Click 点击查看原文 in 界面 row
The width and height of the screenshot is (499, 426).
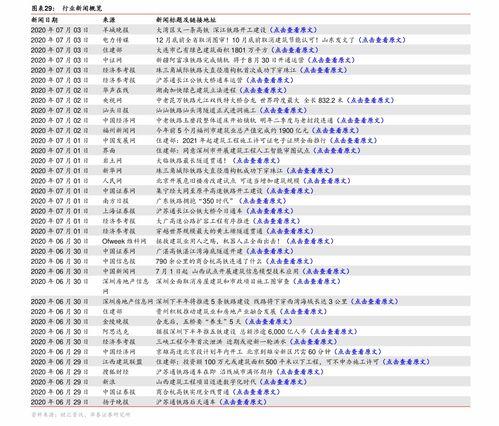[337, 151]
